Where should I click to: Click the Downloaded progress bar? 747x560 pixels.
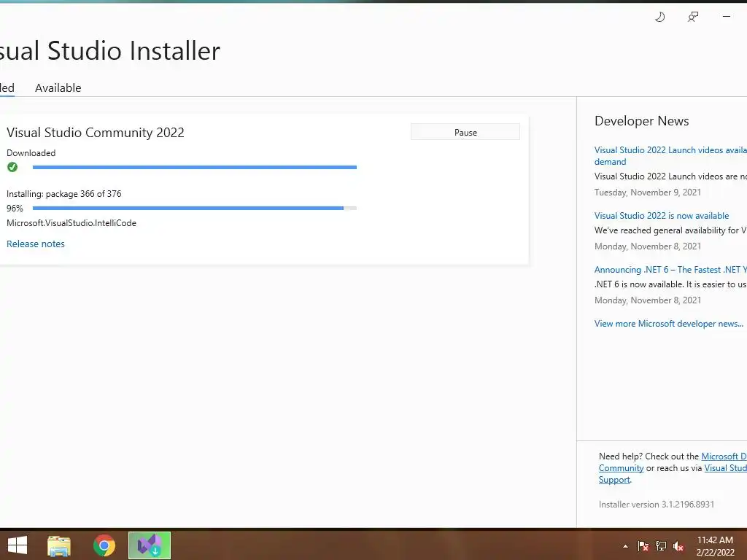(194, 167)
